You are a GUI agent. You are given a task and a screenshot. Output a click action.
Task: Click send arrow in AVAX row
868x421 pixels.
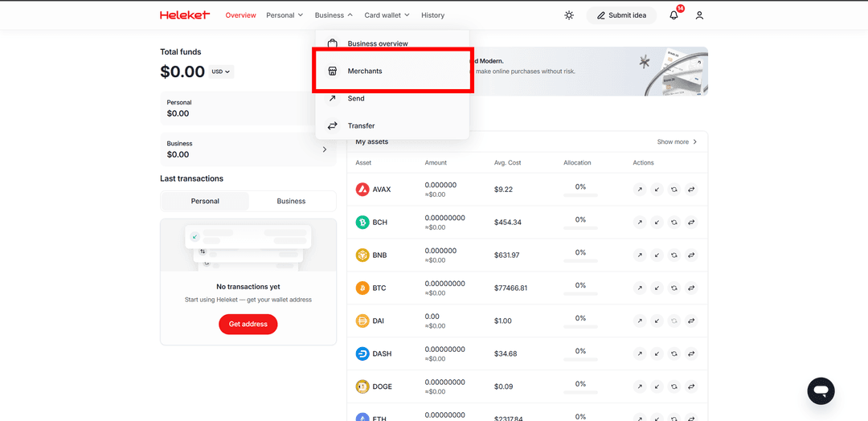640,189
